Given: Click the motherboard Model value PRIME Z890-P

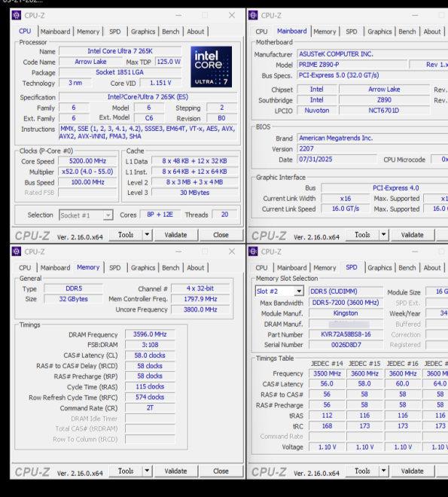Looking at the screenshot, I should (352, 65).
